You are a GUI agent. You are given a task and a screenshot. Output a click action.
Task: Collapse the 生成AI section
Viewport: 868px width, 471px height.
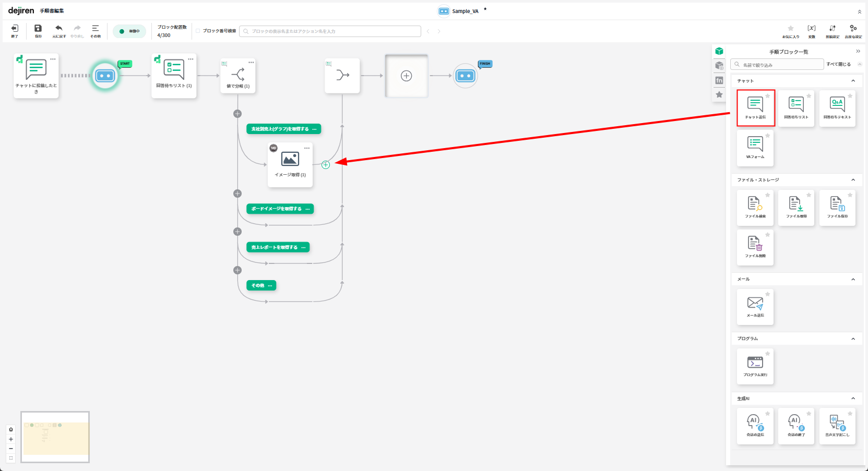coord(853,398)
